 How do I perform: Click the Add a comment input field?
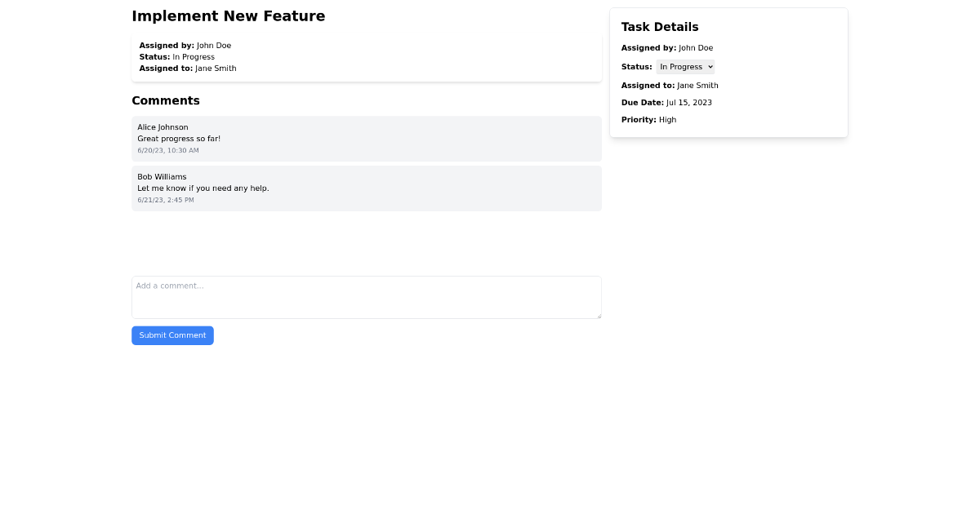[x=366, y=297]
